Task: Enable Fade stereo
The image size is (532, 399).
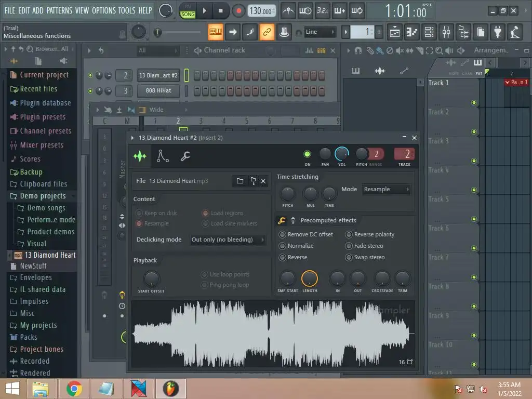Action: click(x=349, y=246)
